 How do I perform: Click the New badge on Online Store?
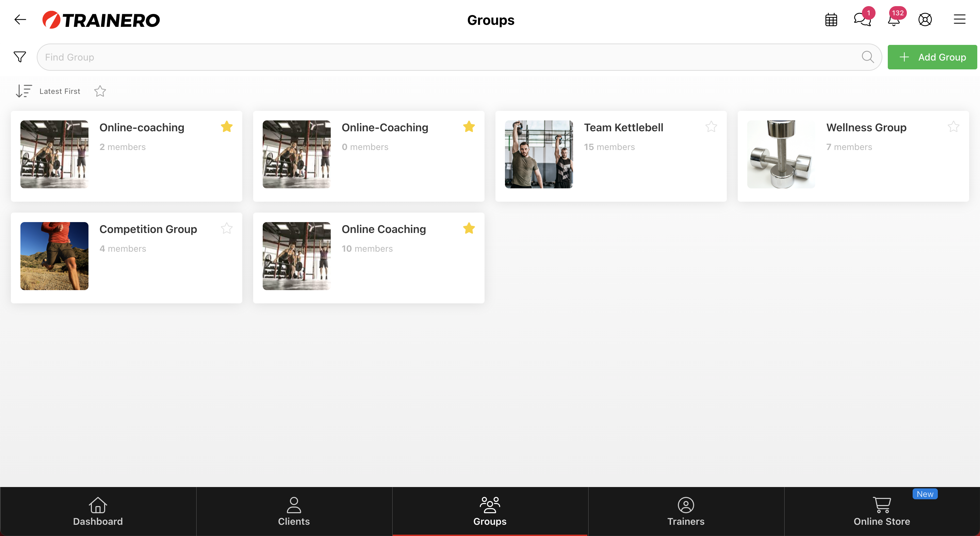coord(925,494)
